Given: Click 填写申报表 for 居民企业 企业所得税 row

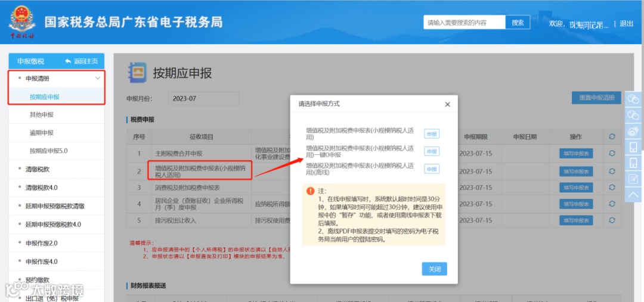Looking at the screenshot, I should tap(576, 204).
